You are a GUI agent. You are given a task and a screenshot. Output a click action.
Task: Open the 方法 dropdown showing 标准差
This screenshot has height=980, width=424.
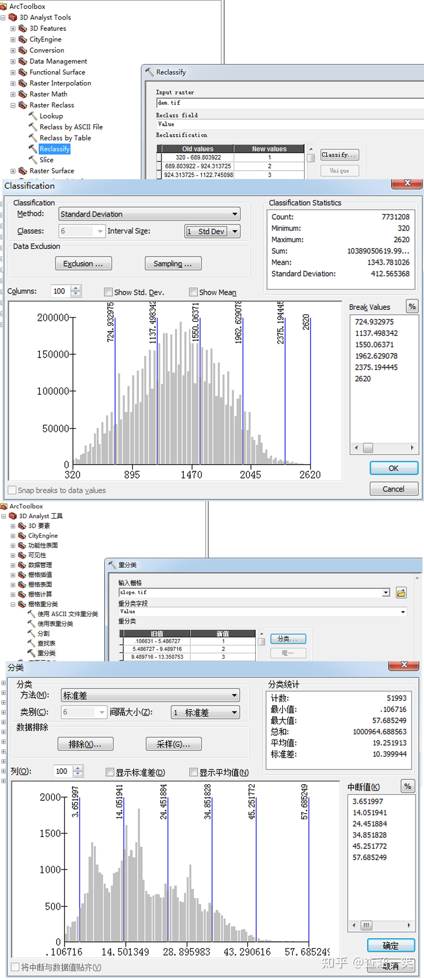[x=150, y=695]
